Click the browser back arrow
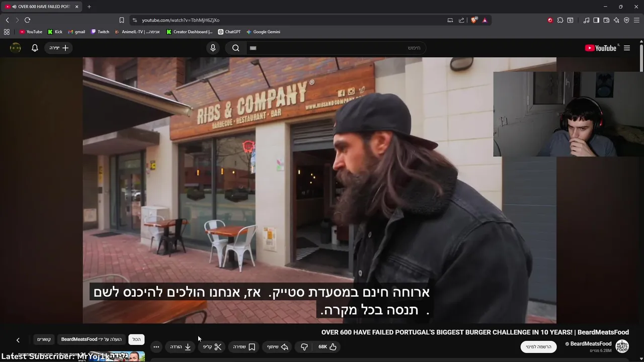Viewport: 644px width, 362px height. pos(7,20)
